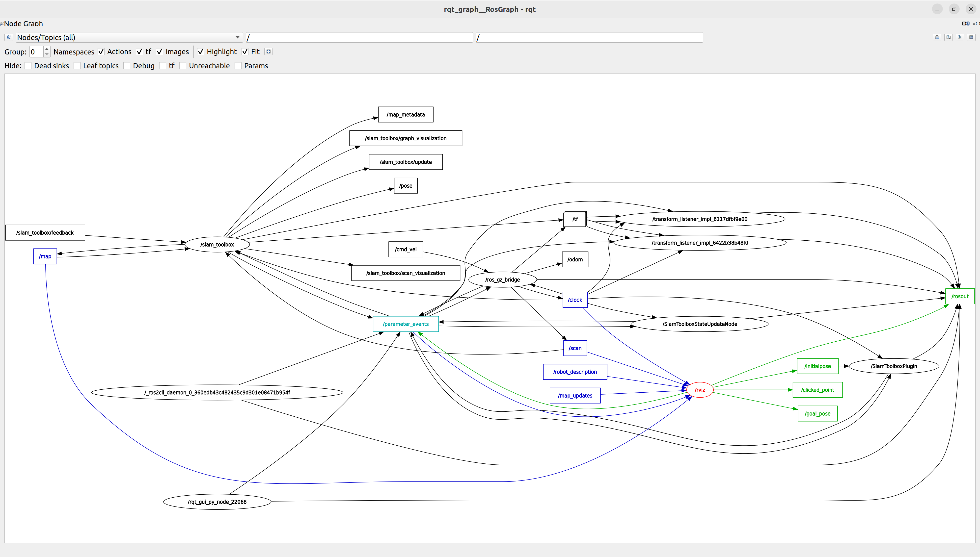Select the /SlamToolboxStateUpdateNode node
The height and width of the screenshot is (557, 980).
click(x=700, y=324)
